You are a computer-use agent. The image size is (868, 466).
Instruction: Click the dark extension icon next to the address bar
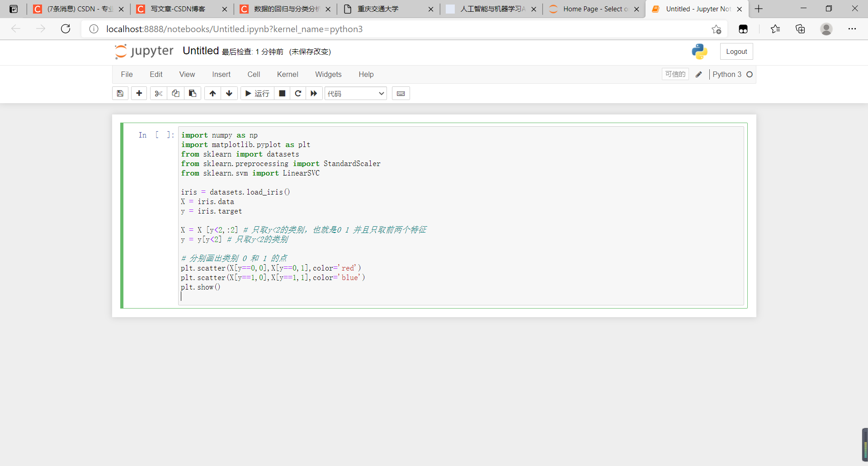pos(743,29)
